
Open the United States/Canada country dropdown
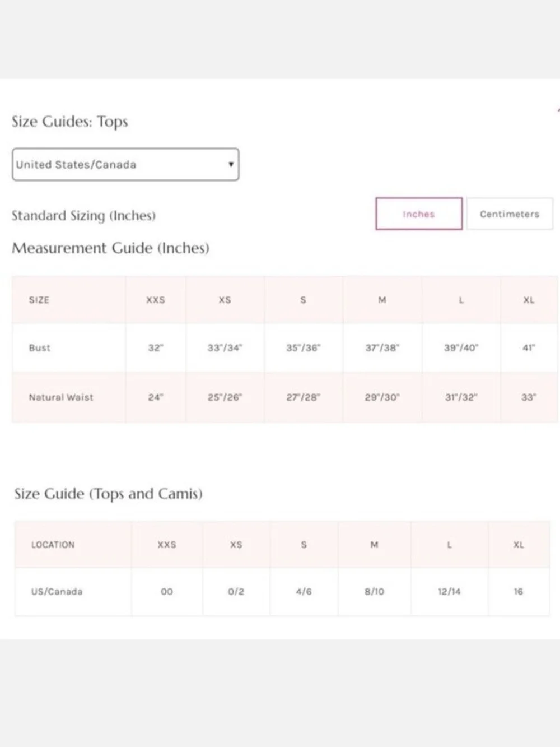pyautogui.click(x=125, y=164)
